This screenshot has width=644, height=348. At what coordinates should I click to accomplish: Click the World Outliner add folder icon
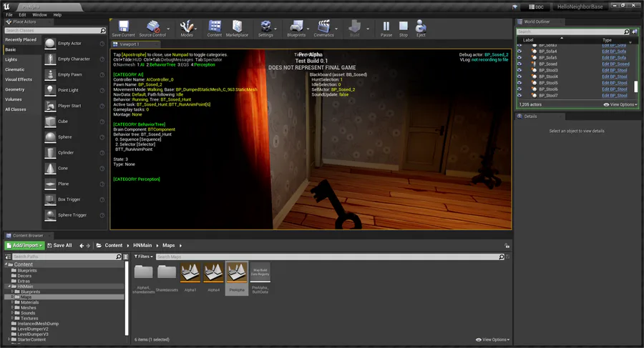click(634, 31)
